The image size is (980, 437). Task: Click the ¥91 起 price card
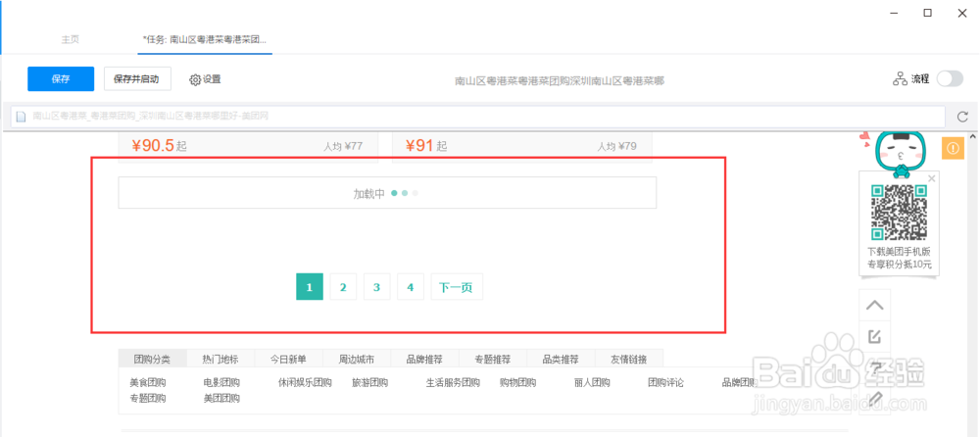click(522, 148)
